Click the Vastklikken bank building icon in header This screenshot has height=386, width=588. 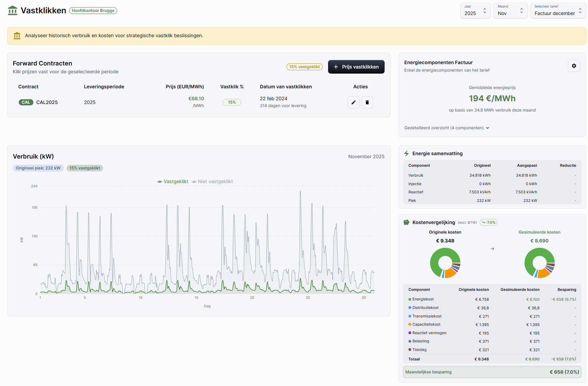[x=13, y=11]
